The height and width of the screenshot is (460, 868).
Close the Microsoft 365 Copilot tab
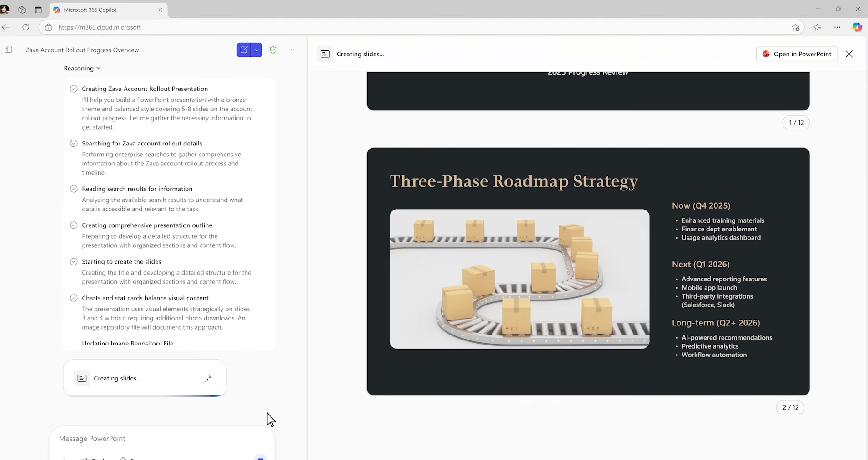(160, 10)
